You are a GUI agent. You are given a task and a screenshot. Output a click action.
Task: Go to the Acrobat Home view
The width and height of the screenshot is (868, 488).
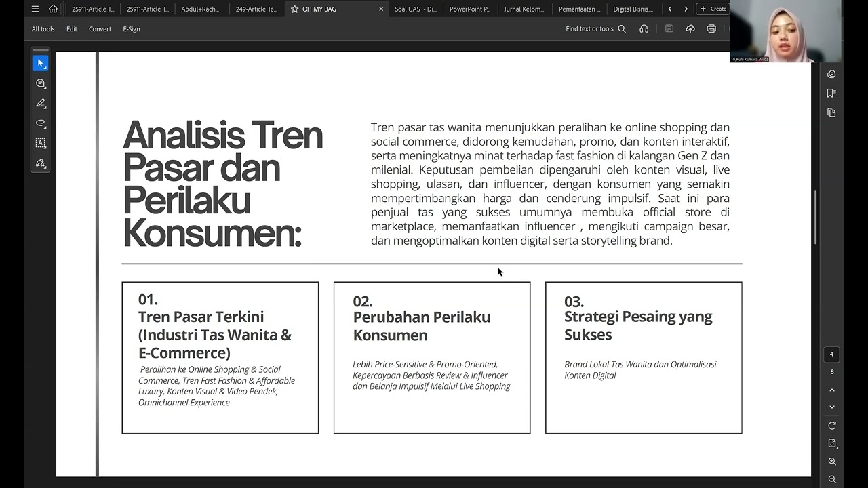tap(53, 9)
